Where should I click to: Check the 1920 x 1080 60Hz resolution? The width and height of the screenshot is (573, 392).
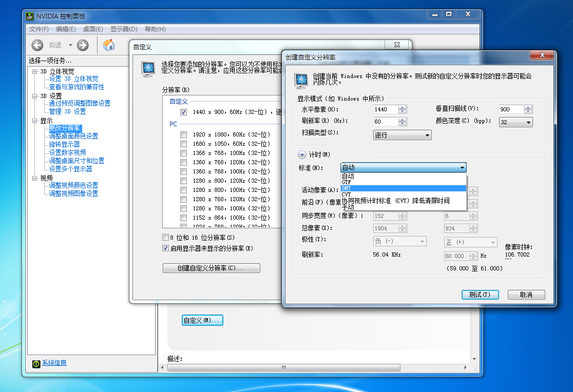point(183,135)
